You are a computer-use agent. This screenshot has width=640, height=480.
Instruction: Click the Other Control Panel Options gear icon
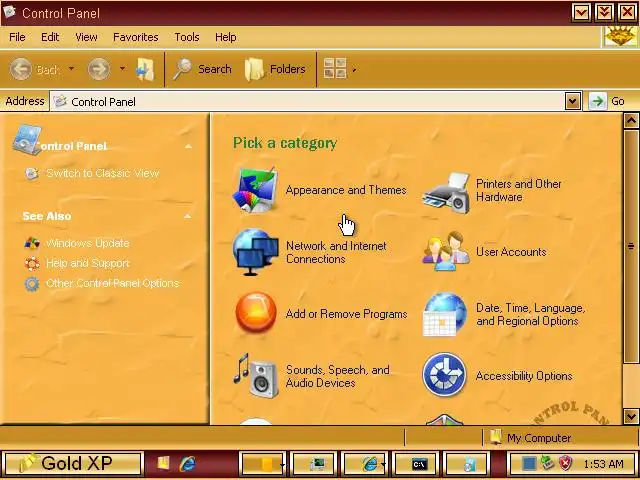(32, 284)
